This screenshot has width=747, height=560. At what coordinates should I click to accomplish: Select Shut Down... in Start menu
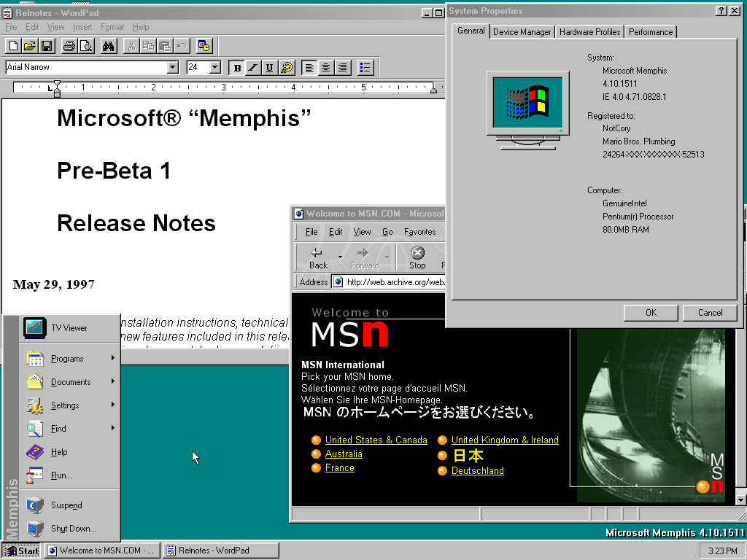click(x=69, y=529)
